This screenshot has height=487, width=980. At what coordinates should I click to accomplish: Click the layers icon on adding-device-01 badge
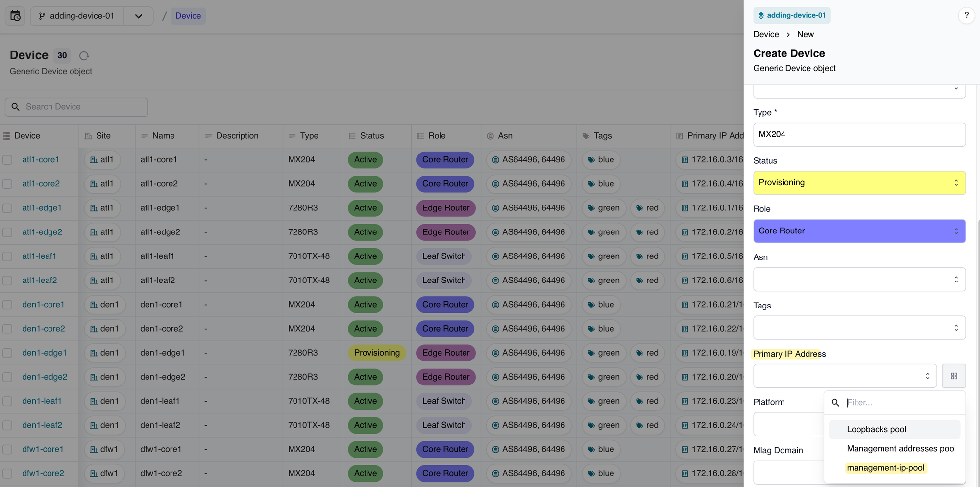click(761, 16)
